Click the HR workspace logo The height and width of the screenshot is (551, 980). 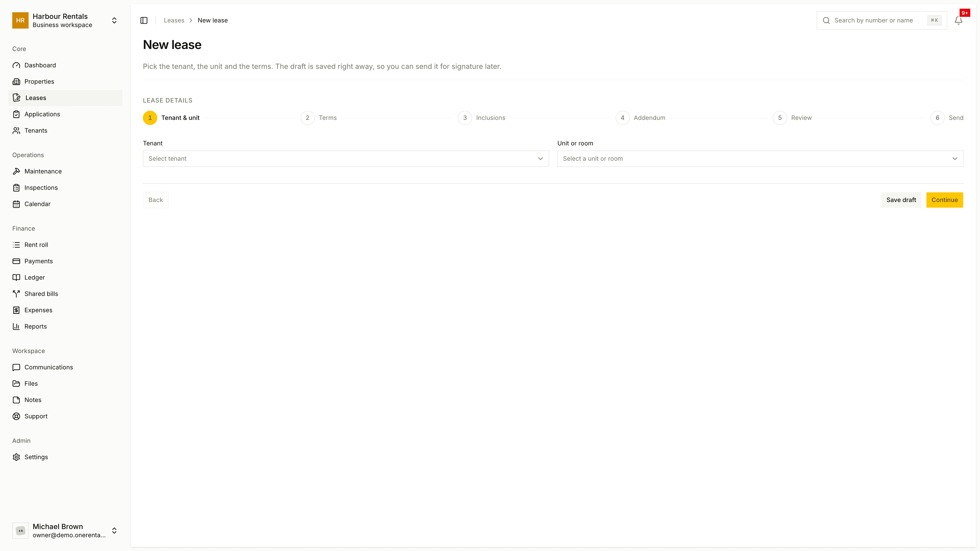pos(20,20)
